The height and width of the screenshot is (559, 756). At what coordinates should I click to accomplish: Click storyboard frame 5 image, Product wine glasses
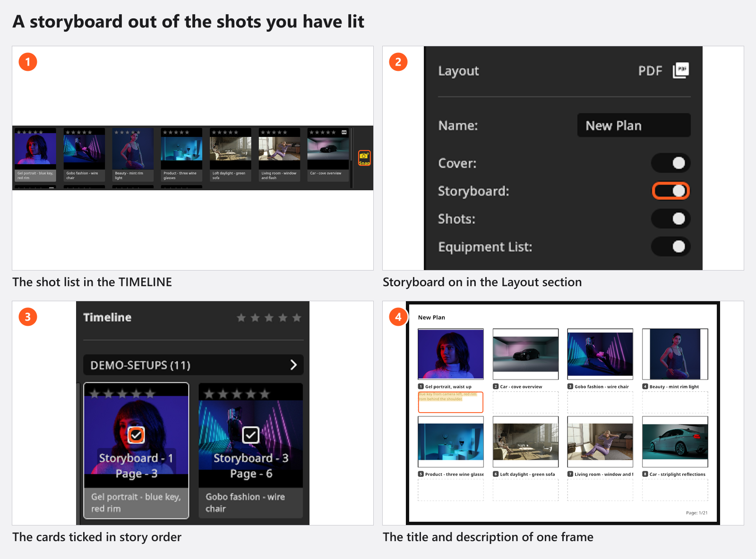[451, 441]
